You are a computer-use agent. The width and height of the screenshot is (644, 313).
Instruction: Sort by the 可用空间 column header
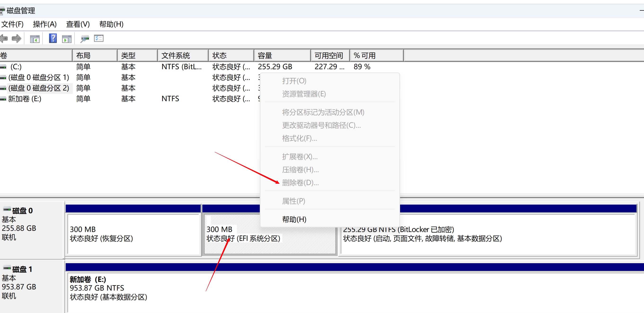click(x=331, y=56)
